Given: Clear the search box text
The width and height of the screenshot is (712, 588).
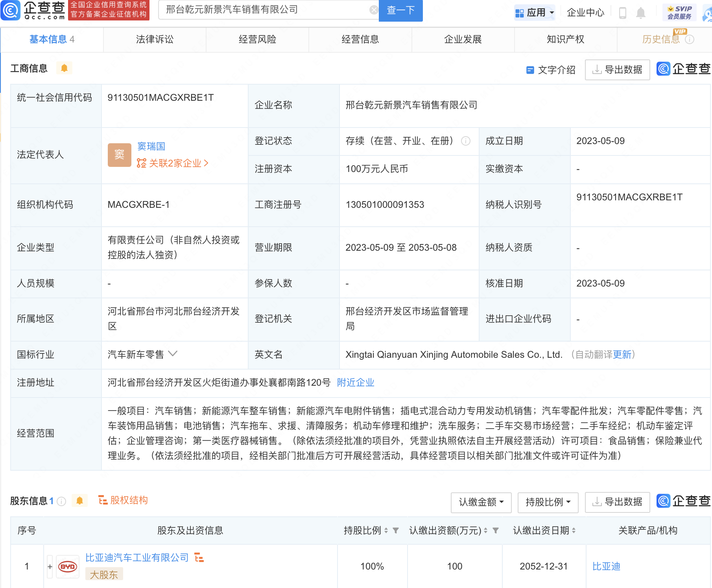Looking at the screenshot, I should (x=374, y=10).
